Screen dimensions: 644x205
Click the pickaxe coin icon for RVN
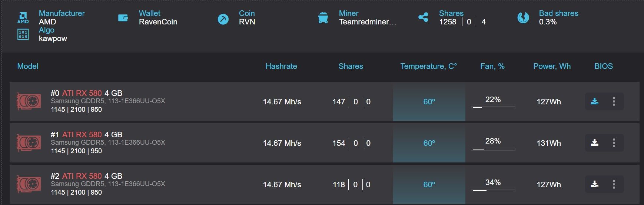[x=223, y=19]
